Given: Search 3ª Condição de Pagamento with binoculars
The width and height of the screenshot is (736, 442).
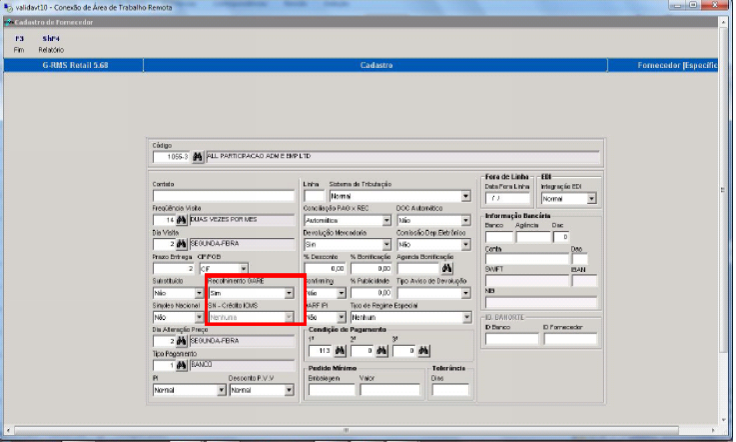Looking at the screenshot, I should (x=424, y=351).
